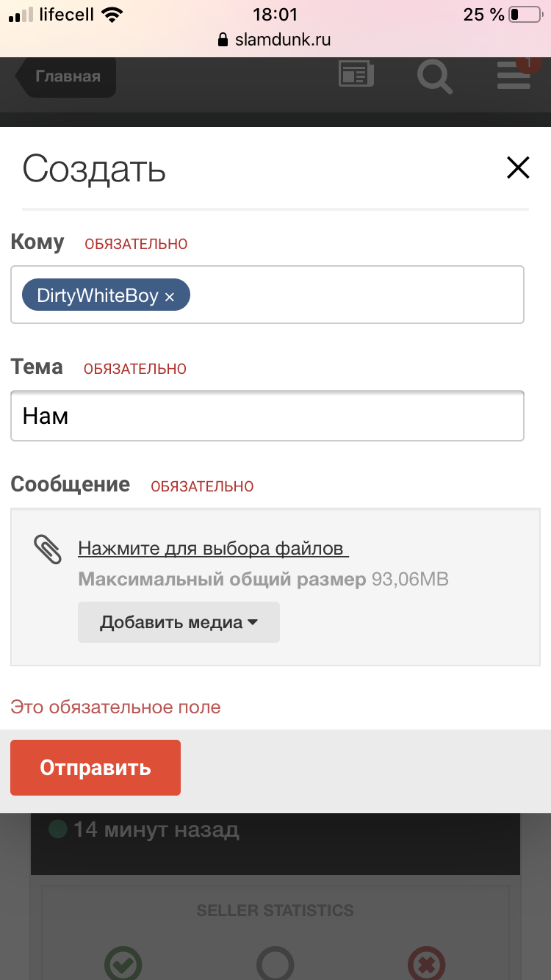Tap the lock icon next to slamdunk.ru

[x=224, y=40]
